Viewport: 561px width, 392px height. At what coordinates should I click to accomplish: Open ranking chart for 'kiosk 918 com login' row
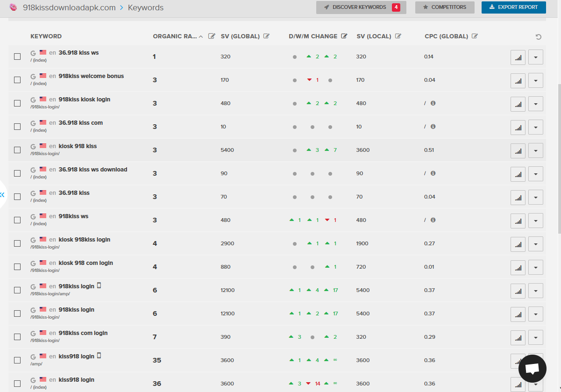518,267
